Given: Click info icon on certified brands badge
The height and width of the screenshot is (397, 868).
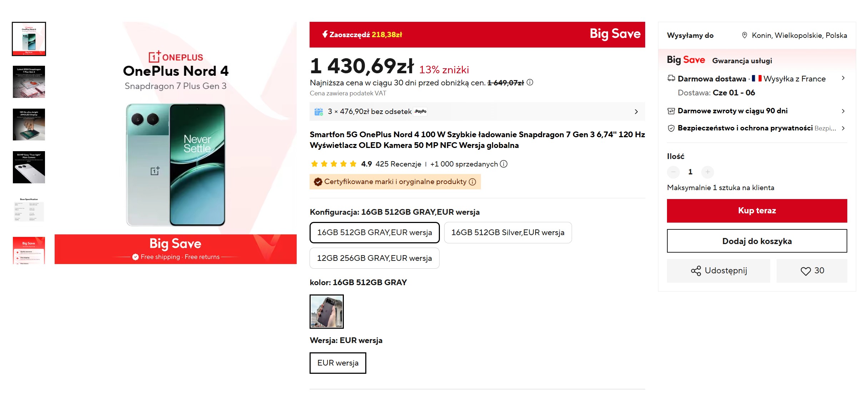Looking at the screenshot, I should (x=472, y=182).
